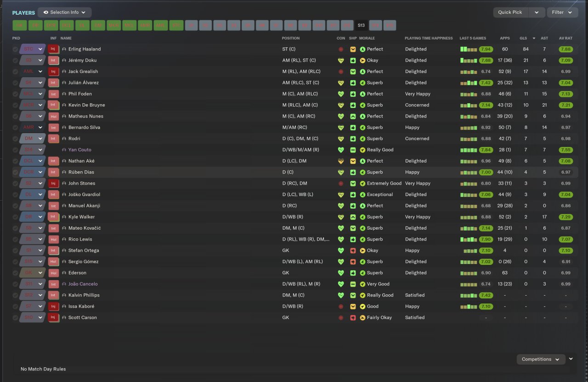Screen dimensions: 588x382
Task: Click Kyle Walker's 17 assists value
Action: click(x=544, y=217)
